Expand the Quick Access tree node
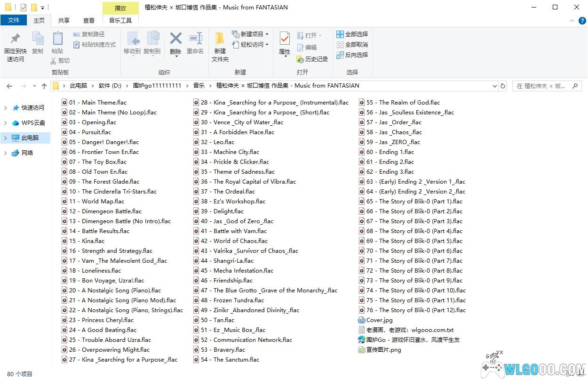588x380 pixels. [6, 108]
